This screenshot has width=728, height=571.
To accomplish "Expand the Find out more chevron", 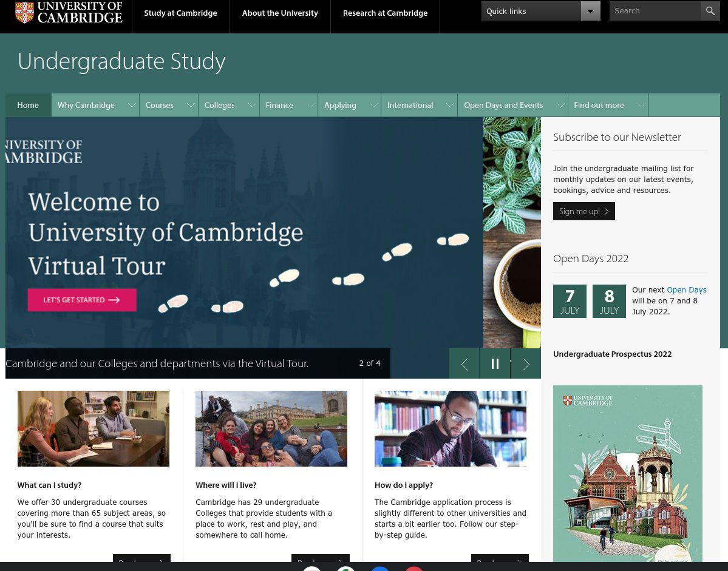I will [x=642, y=106].
